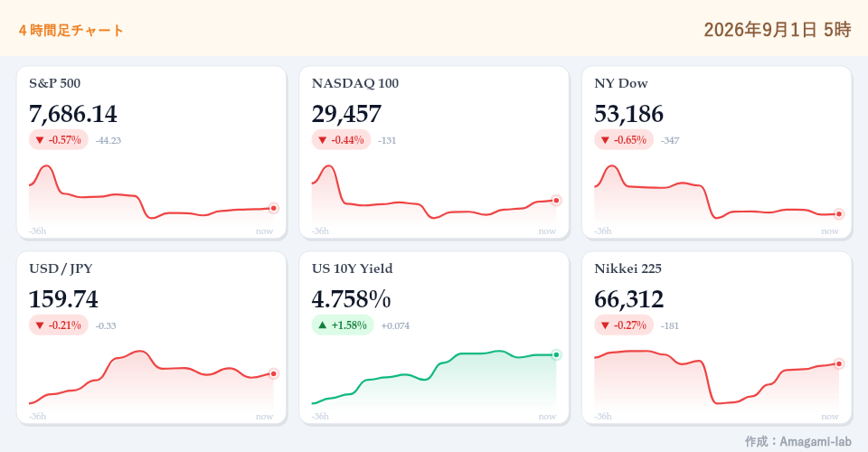Click the USD / JPY change value -0.33
The width and height of the screenshot is (868, 452).
106,325
